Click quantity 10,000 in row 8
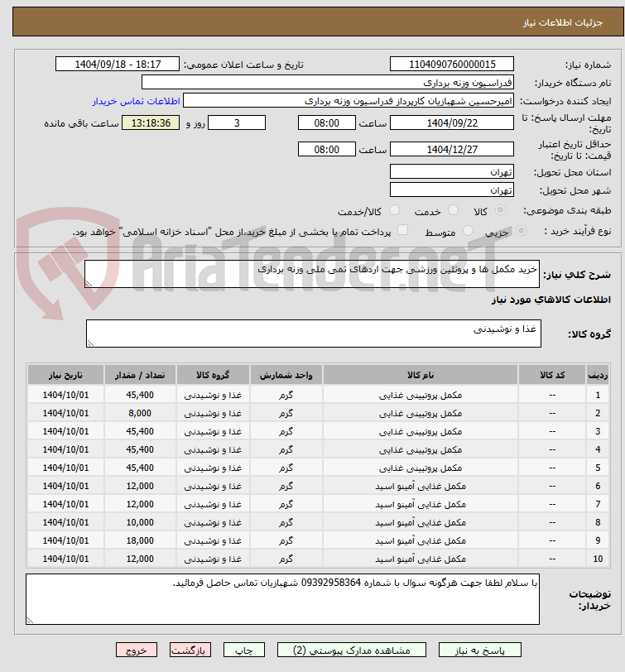This screenshot has height=672, width=625. 140,522
